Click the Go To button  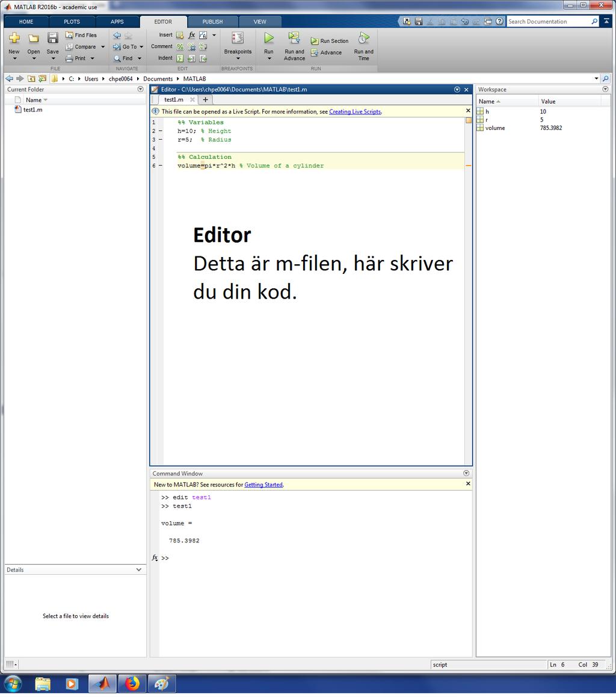[x=125, y=47]
